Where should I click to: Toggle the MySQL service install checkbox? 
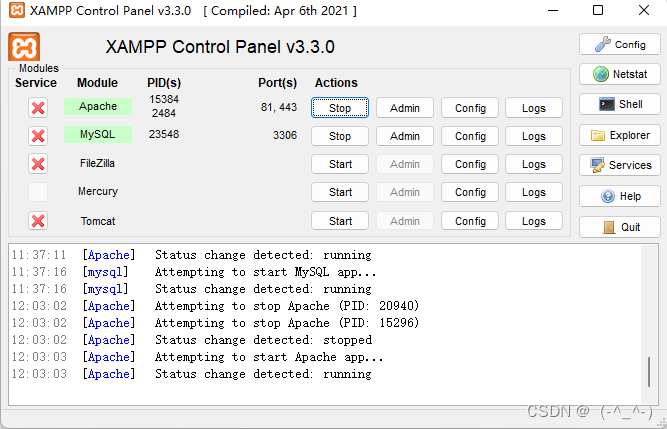tap(38, 136)
